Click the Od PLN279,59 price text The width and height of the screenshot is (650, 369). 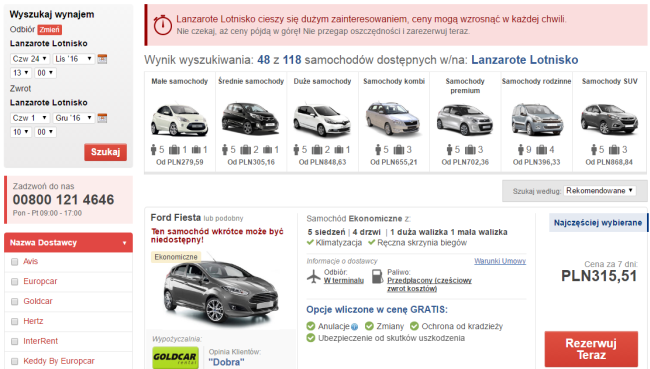[179, 162]
